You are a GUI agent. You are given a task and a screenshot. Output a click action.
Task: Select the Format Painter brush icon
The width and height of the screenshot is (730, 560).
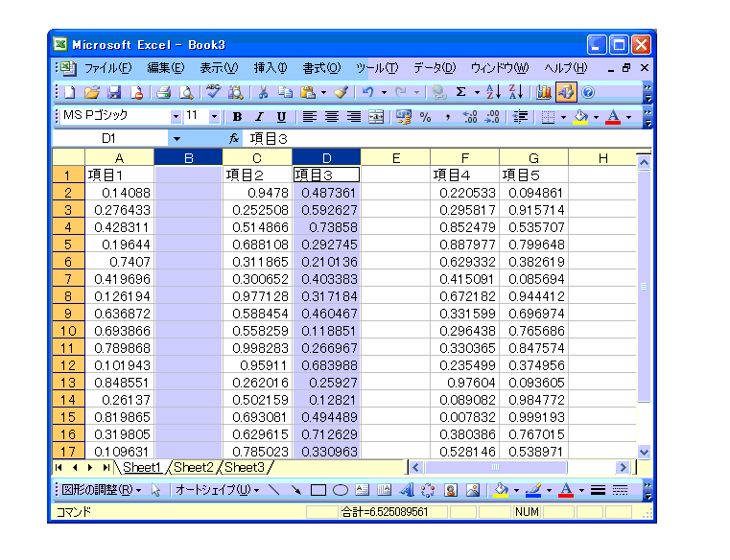click(x=341, y=93)
